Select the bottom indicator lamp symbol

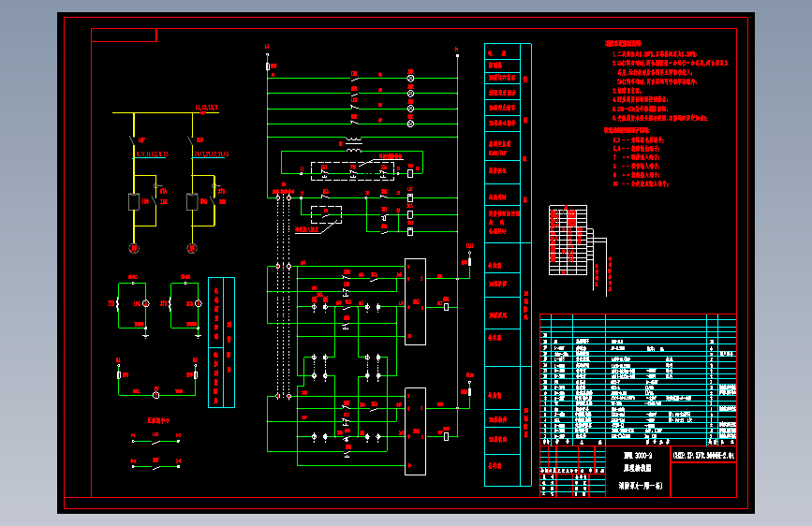pyautogui.click(x=410, y=124)
